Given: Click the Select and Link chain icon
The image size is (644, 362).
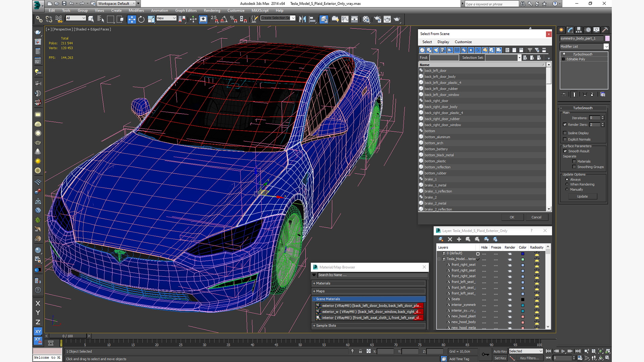Looking at the screenshot, I should click(x=39, y=19).
